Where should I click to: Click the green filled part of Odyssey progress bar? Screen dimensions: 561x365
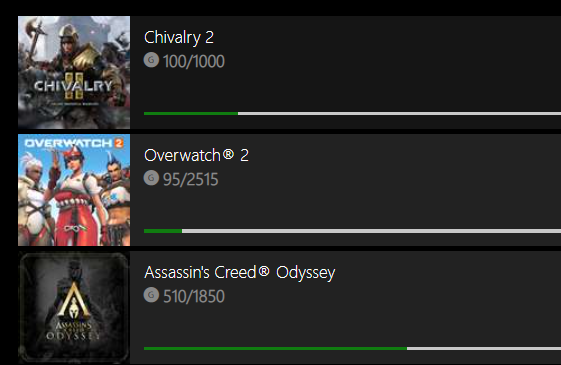pyautogui.click(x=275, y=349)
